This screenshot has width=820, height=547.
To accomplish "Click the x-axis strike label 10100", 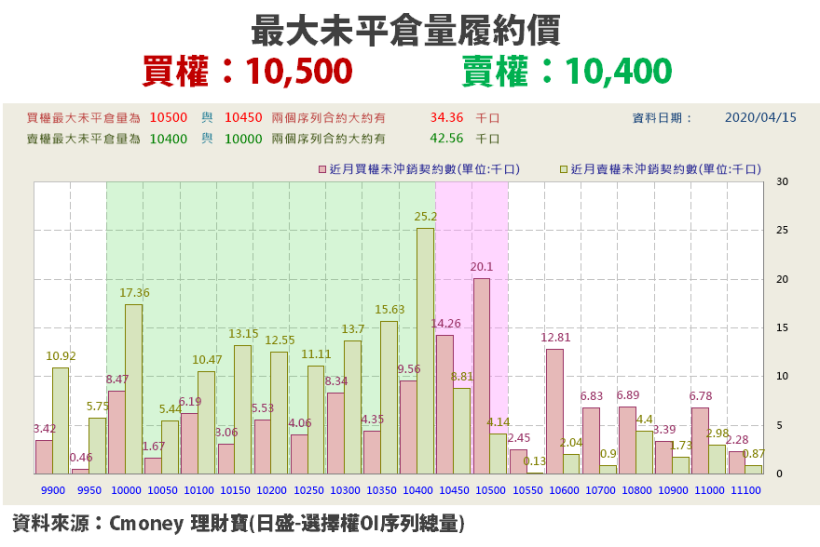I will (x=199, y=491).
